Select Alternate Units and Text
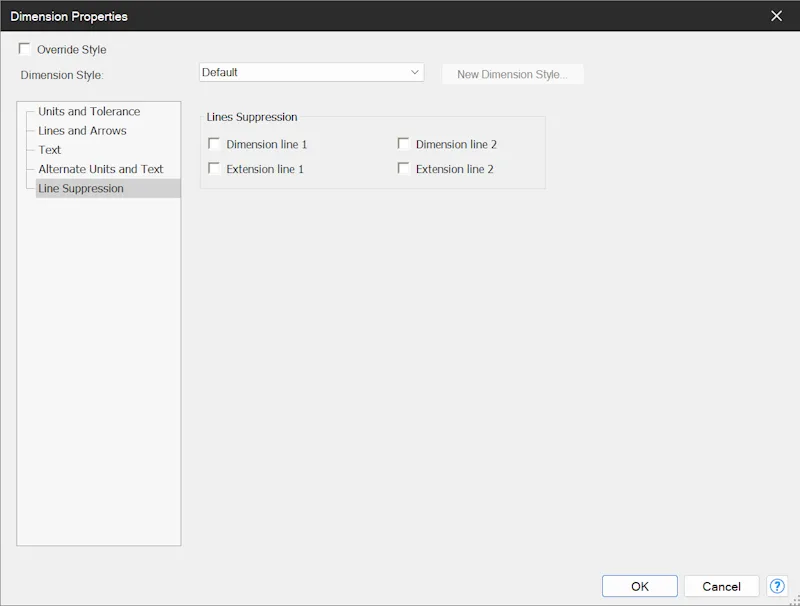 coord(101,169)
